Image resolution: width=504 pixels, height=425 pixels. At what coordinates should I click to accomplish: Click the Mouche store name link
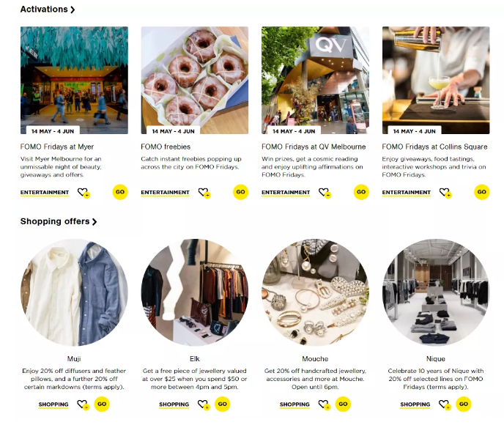(x=315, y=359)
